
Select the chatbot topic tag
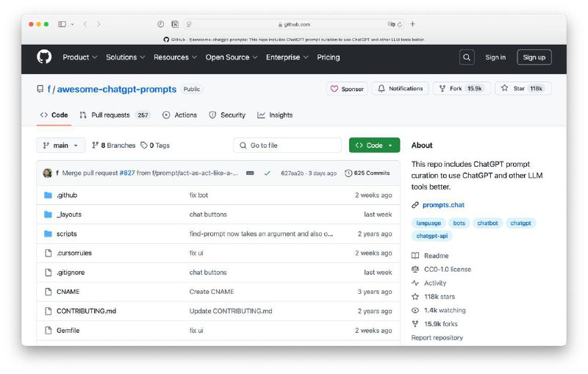coord(487,223)
